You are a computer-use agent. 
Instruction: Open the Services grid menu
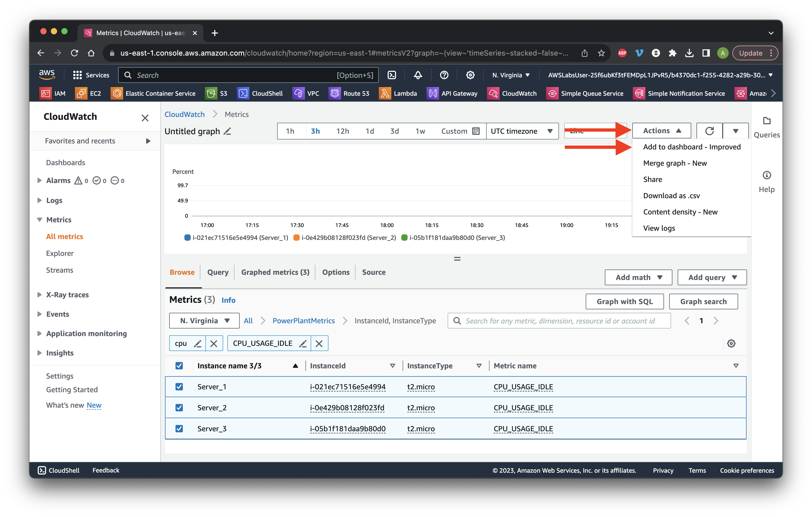pyautogui.click(x=91, y=75)
